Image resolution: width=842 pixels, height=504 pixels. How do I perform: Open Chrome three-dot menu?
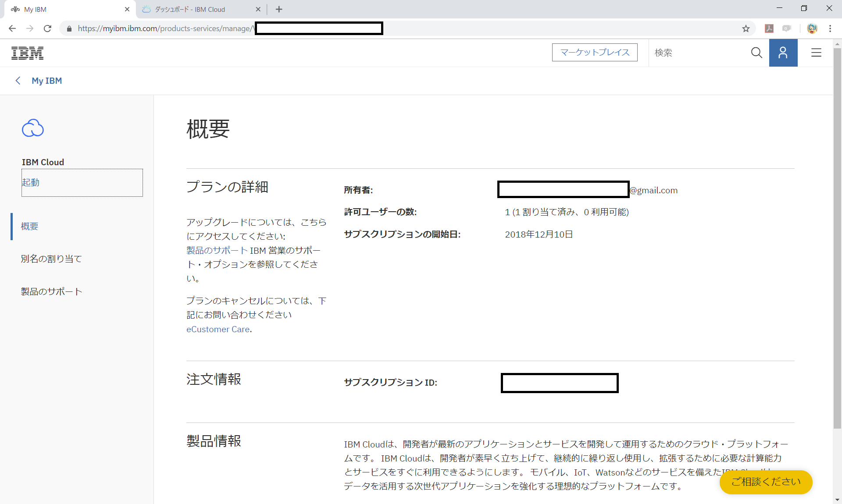[x=830, y=28]
